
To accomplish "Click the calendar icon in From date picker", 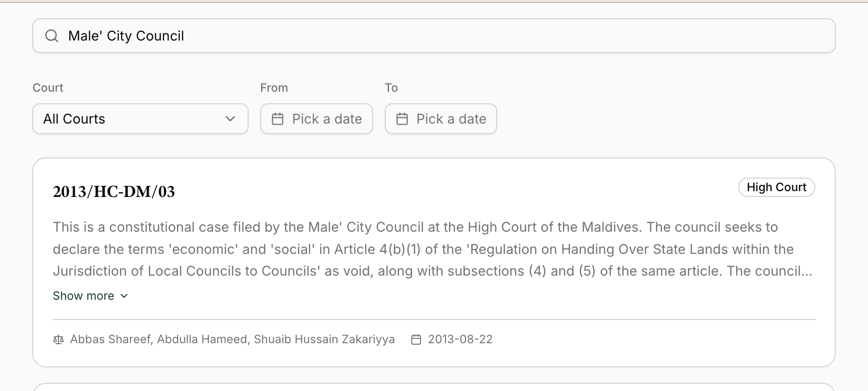I will [x=278, y=119].
